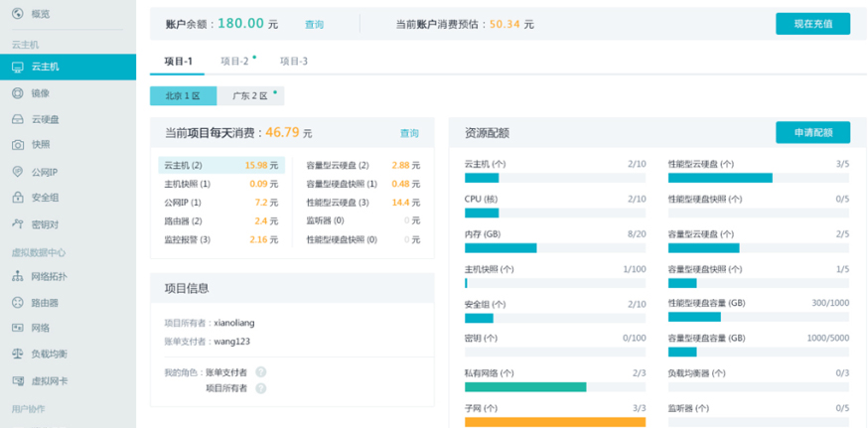Switch to the 项目-2 tab
868x428 pixels.
(x=235, y=61)
